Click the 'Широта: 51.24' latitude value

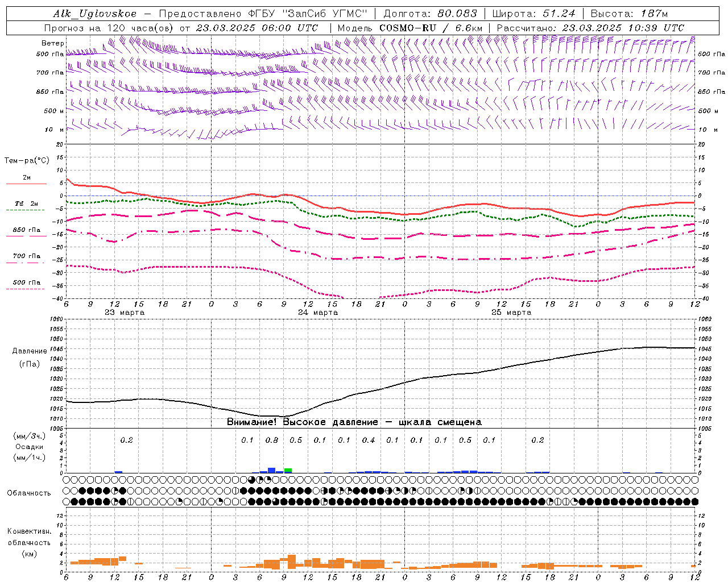(x=533, y=14)
